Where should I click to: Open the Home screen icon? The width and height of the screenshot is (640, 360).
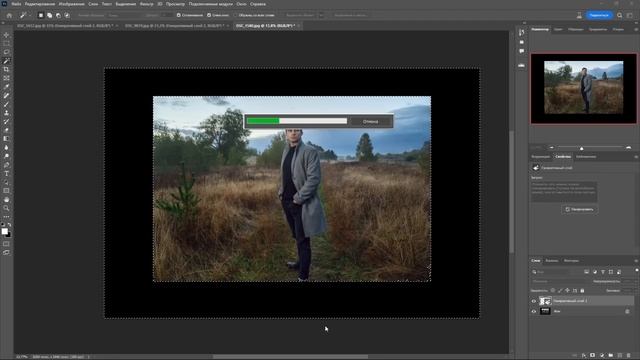tap(9, 15)
